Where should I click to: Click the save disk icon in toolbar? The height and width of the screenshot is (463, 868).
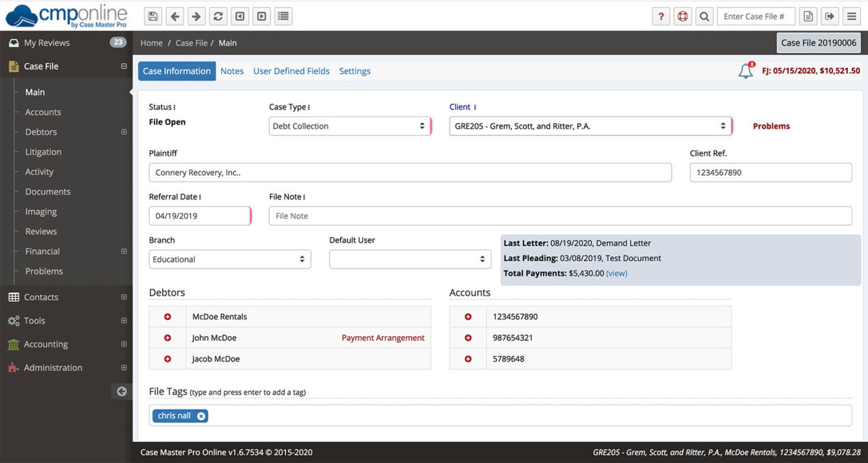153,16
